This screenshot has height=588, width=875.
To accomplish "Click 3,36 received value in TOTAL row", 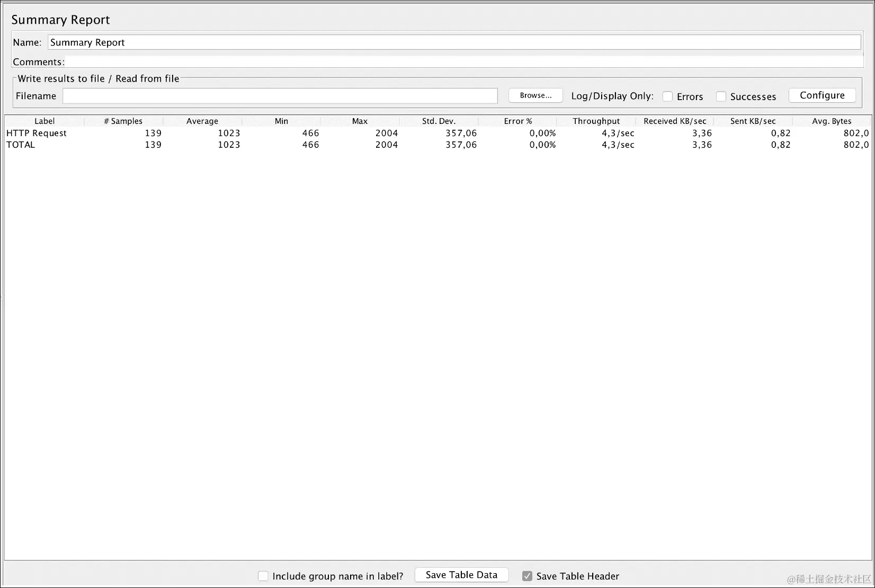I will pos(702,145).
